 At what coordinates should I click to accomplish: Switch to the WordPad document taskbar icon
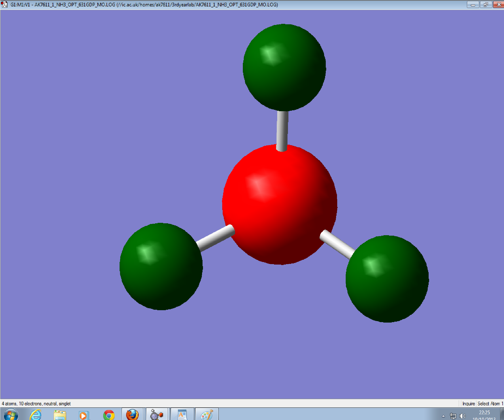(x=182, y=415)
